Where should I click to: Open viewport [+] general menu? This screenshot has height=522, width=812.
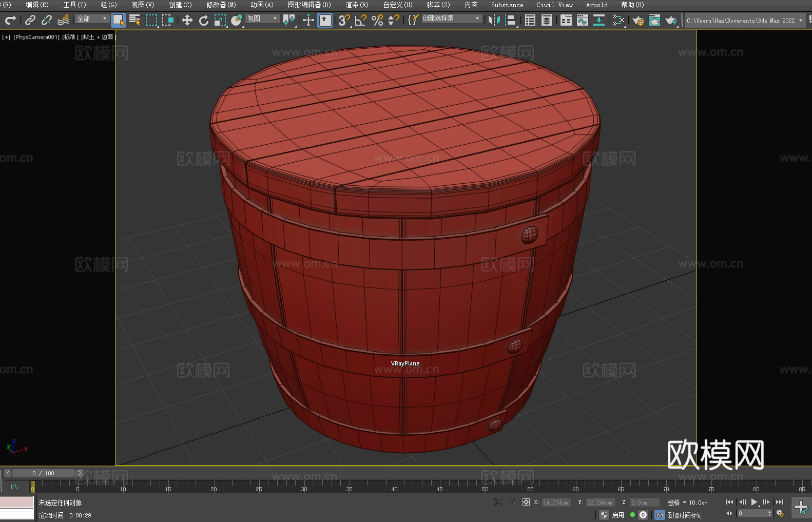[6, 37]
